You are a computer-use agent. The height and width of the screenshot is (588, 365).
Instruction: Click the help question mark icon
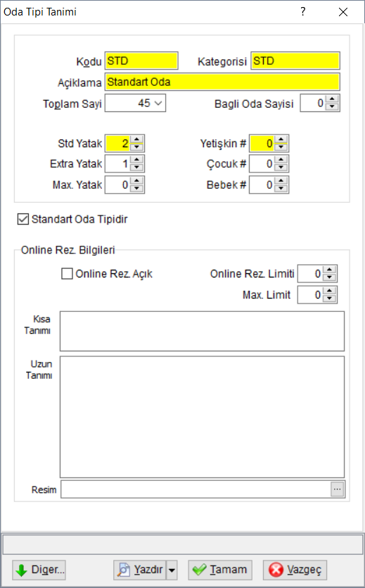(x=303, y=12)
